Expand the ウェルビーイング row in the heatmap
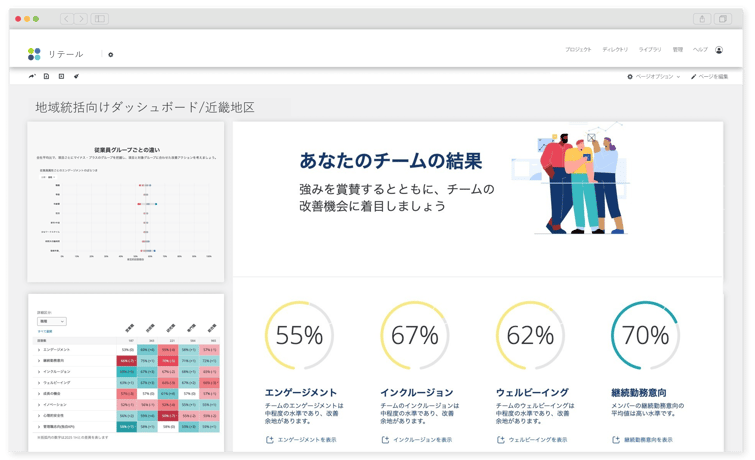Screen dimensions: 755x460 tap(39, 383)
